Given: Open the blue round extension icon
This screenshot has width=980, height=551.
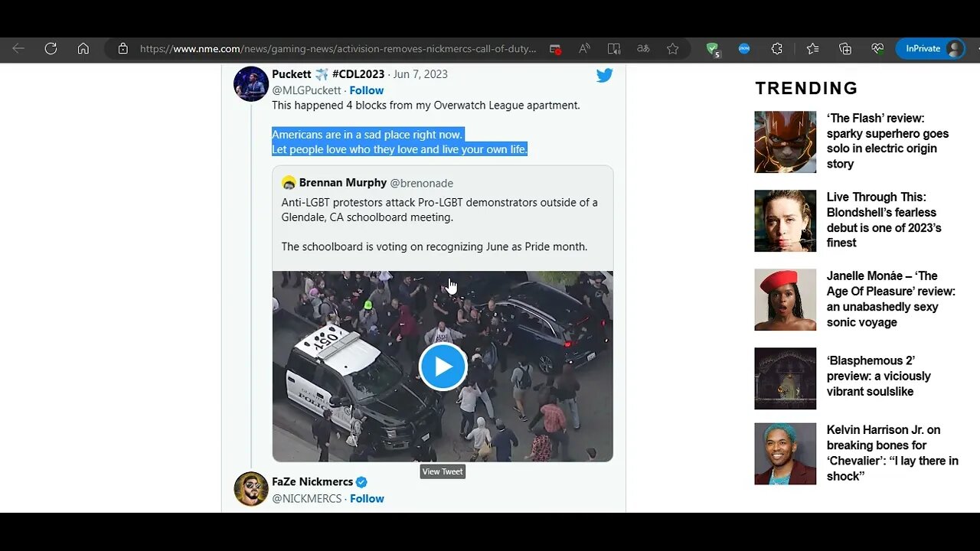Looking at the screenshot, I should [744, 49].
